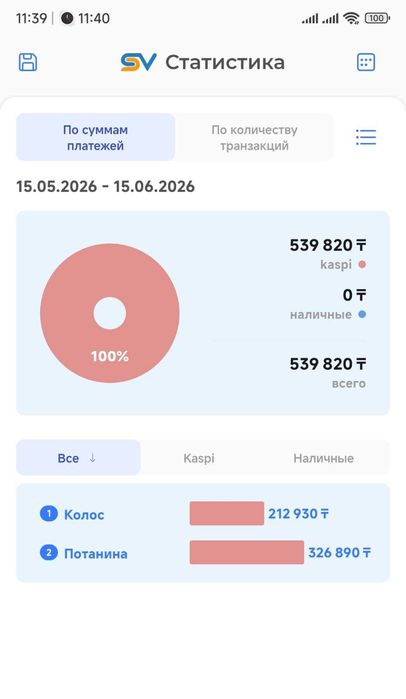Select number 1 badge next to Колос

49,514
